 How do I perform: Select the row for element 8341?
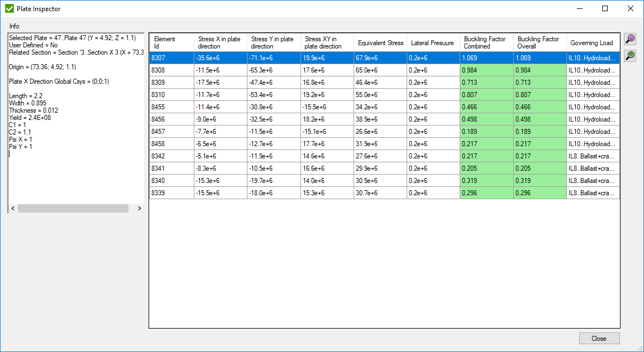click(x=384, y=168)
